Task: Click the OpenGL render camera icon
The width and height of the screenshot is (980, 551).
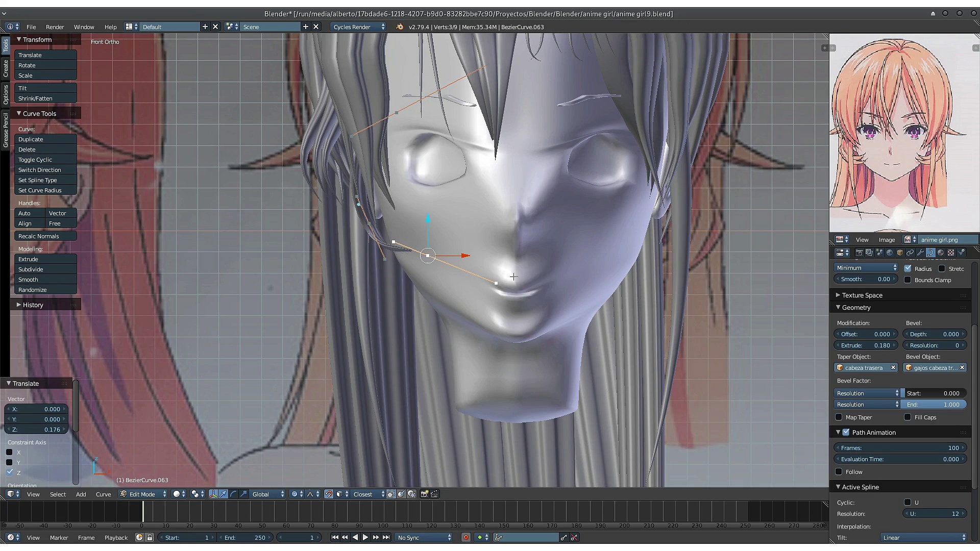Action: pyautogui.click(x=424, y=494)
